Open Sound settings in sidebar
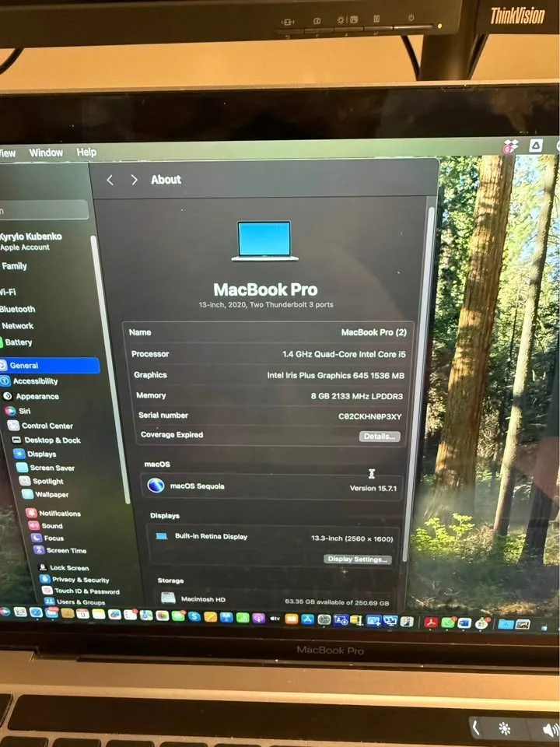 pyautogui.click(x=46, y=525)
